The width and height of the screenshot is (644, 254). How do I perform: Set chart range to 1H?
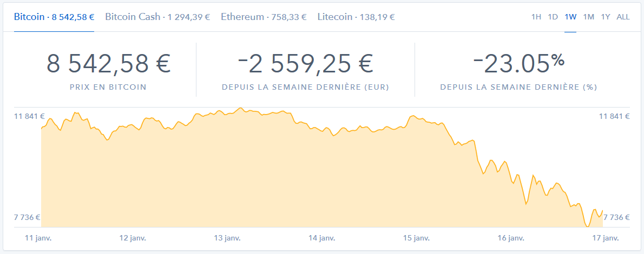click(x=536, y=17)
